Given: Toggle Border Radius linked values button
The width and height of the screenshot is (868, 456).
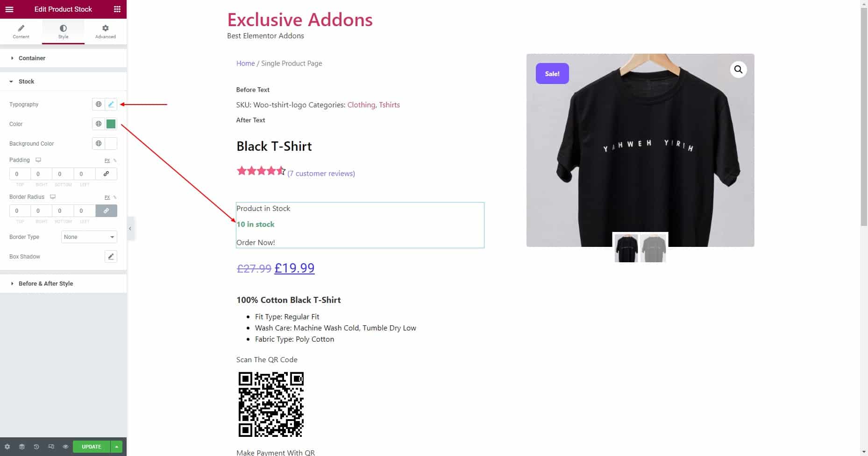Looking at the screenshot, I should [x=107, y=210].
